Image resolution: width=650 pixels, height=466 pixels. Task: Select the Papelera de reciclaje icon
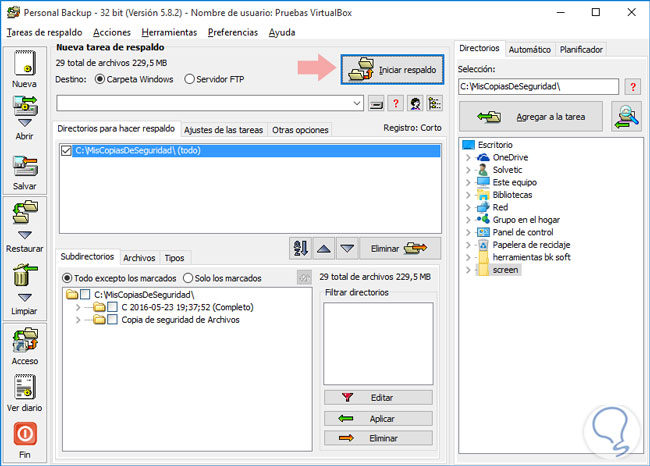[x=483, y=245]
